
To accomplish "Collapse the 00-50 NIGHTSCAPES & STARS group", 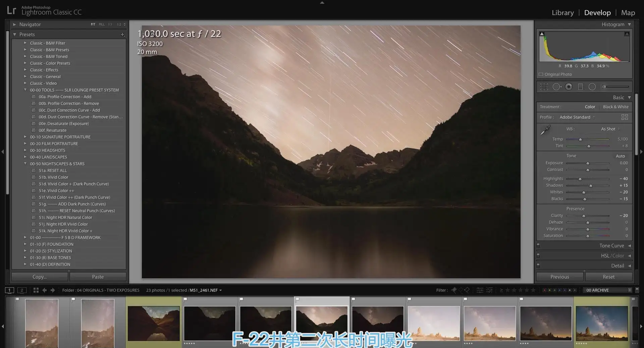I will click(x=25, y=164).
